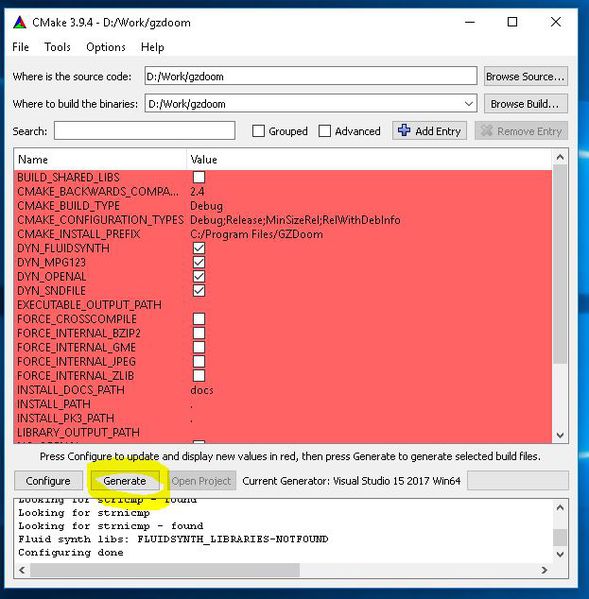Enable FORCE_INTERNAL_JPEG checkbox
This screenshot has height=599, width=589.
click(199, 361)
